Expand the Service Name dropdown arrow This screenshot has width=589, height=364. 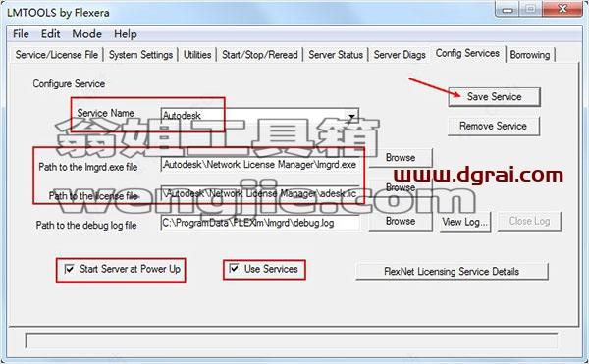coord(352,116)
